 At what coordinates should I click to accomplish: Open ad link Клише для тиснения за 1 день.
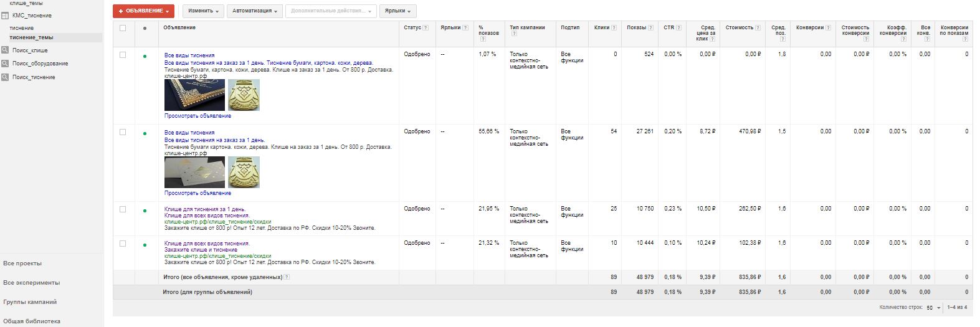205,209
